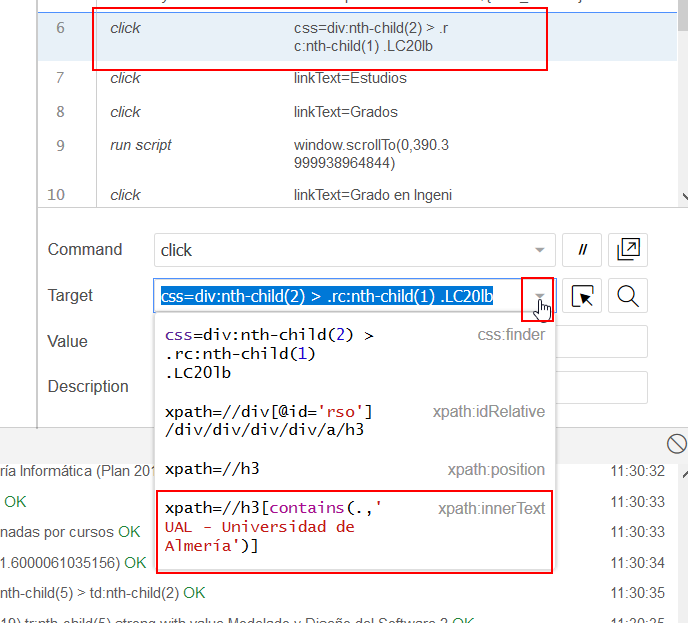Click the window.scrollTo target cell

(371, 154)
